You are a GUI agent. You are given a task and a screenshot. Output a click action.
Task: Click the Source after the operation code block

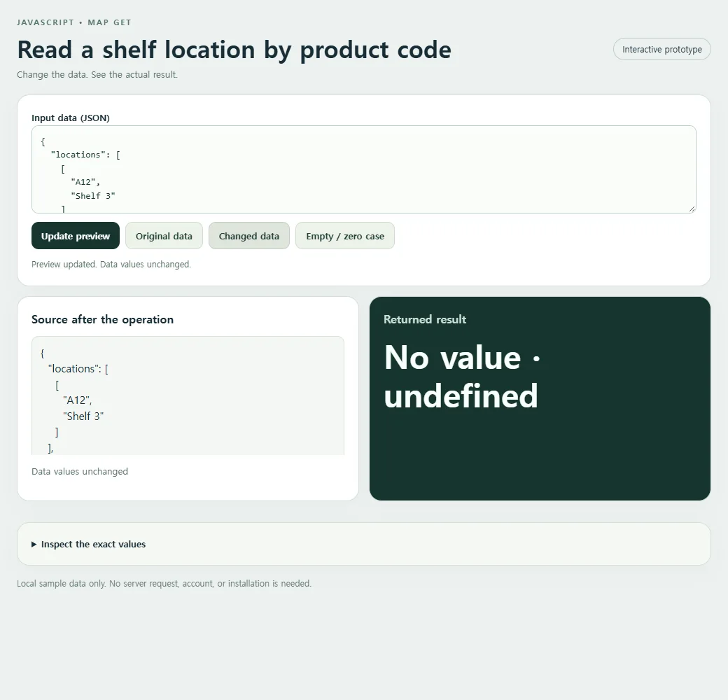(x=188, y=395)
